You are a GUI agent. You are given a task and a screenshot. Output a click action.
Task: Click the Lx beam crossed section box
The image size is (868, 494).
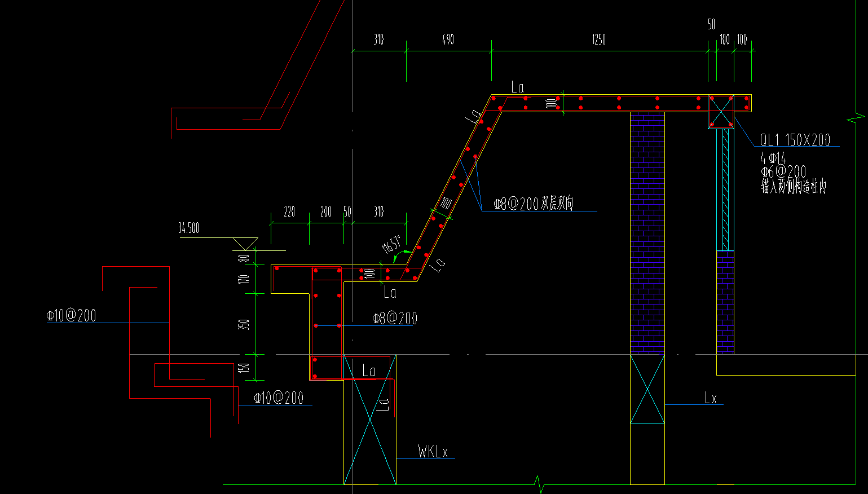point(647,389)
